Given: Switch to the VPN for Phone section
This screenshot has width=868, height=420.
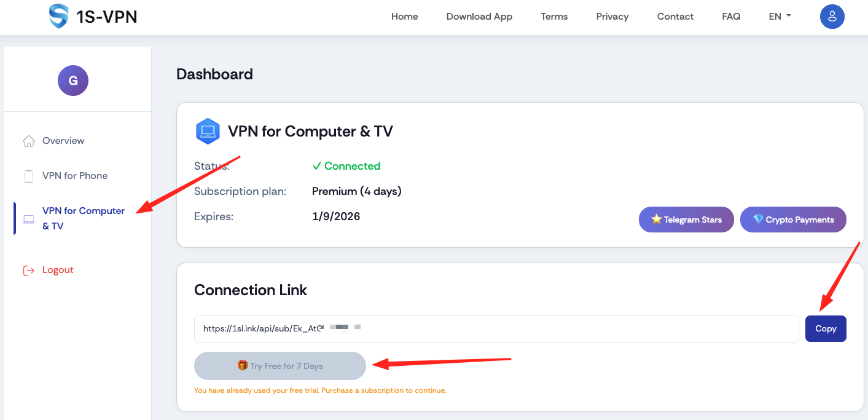Looking at the screenshot, I should point(75,175).
